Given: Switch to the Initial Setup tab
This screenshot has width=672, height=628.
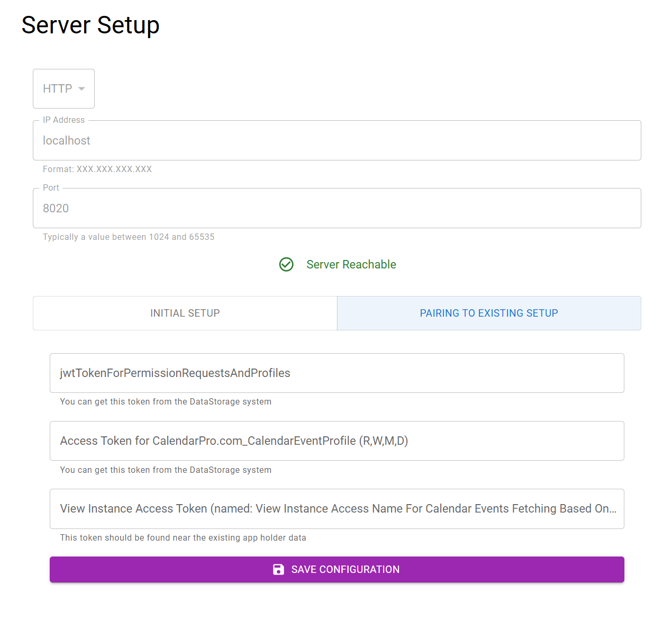Looking at the screenshot, I should click(185, 313).
